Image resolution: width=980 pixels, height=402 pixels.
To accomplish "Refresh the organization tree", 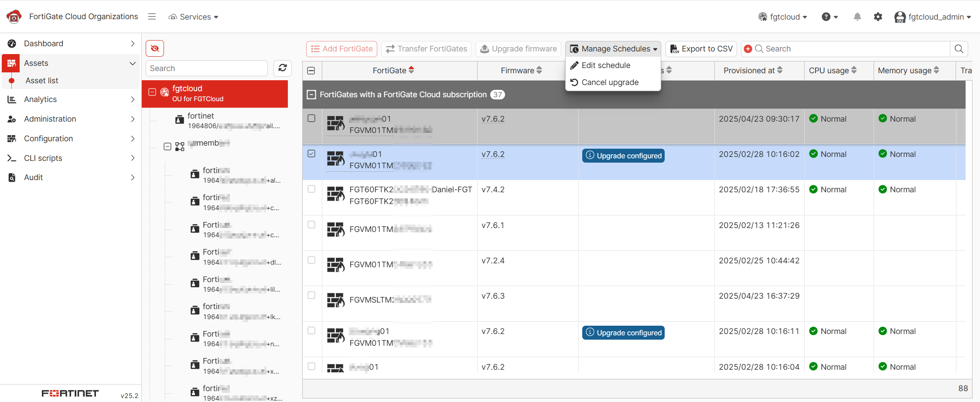I will coord(283,68).
